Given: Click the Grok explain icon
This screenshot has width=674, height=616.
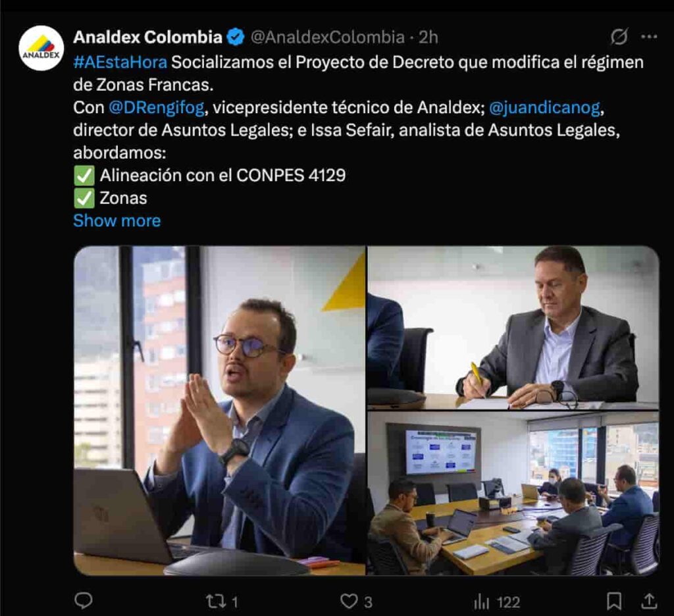Looking at the screenshot, I should click(619, 37).
